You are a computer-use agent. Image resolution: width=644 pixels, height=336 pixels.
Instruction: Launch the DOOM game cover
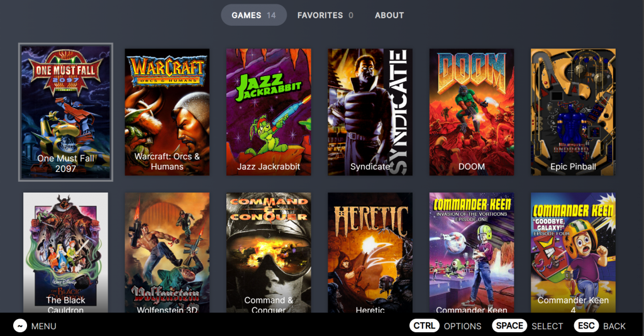tap(472, 112)
